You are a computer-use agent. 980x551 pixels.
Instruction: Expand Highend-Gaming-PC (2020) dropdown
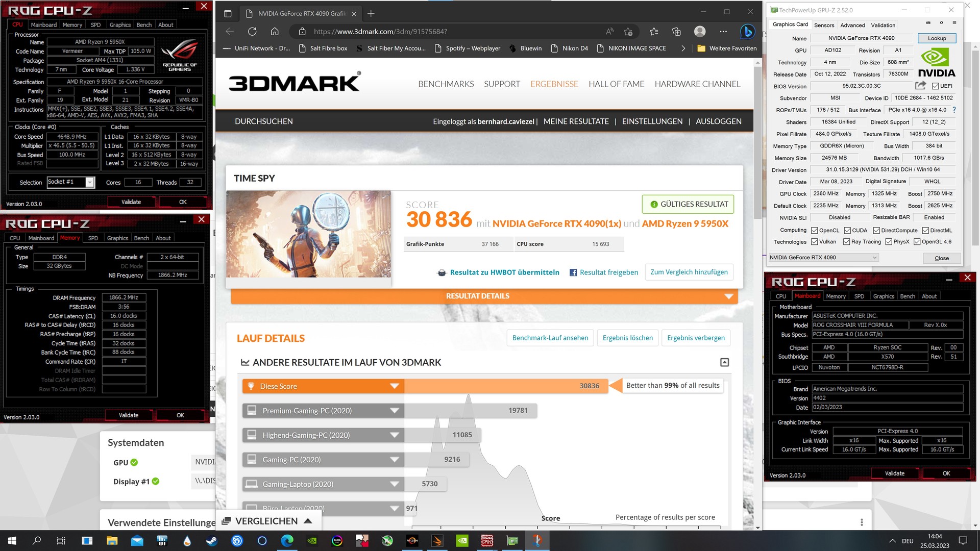394,435
